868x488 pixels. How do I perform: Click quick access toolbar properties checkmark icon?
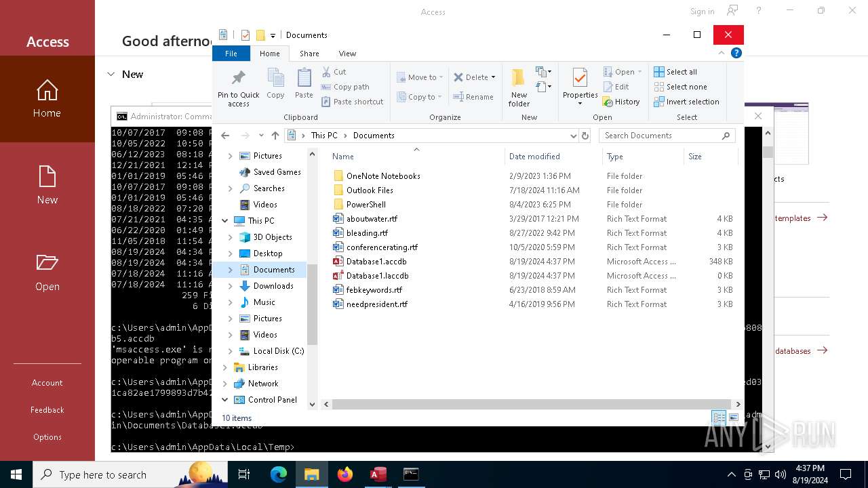point(245,35)
